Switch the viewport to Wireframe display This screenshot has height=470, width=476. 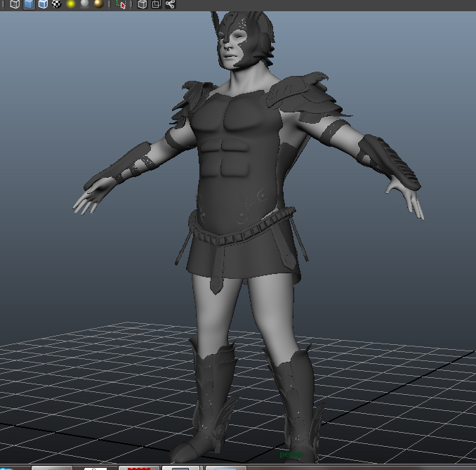pos(15,4)
